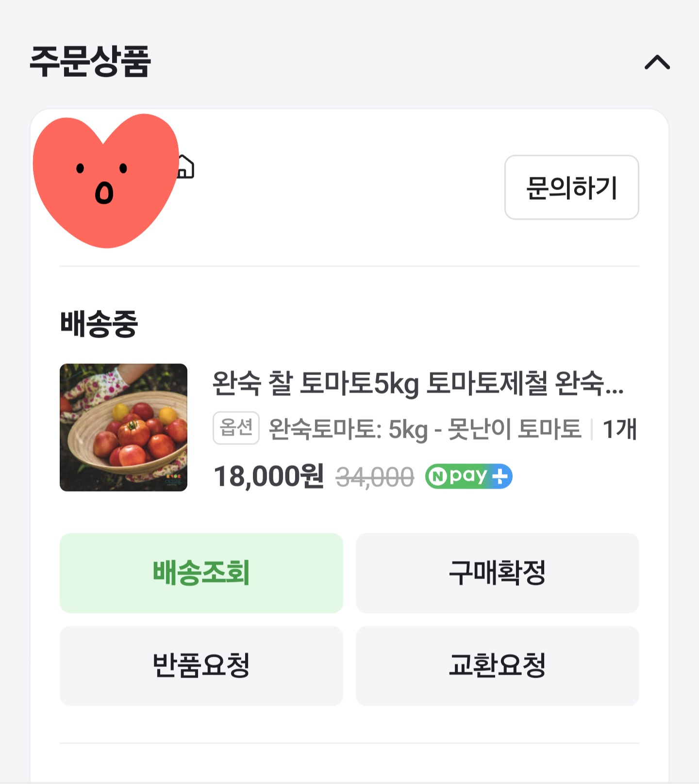This screenshot has width=699, height=784.
Task: Click brand watermark logo on product photo
Action: point(173,481)
